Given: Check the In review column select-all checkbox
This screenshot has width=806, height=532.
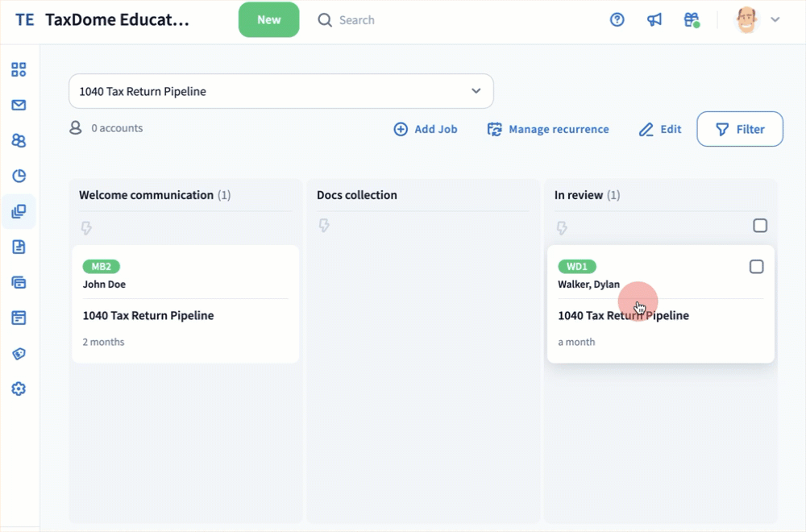Looking at the screenshot, I should 760,226.
